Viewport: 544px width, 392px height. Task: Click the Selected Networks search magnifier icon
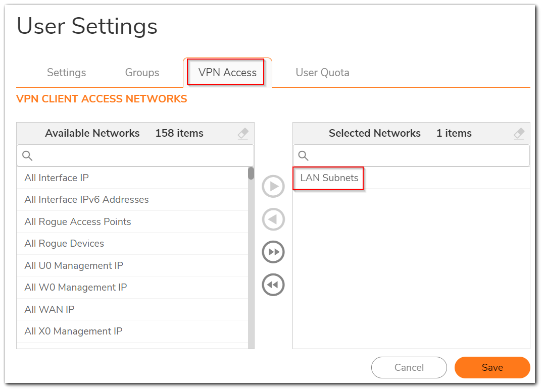(303, 156)
